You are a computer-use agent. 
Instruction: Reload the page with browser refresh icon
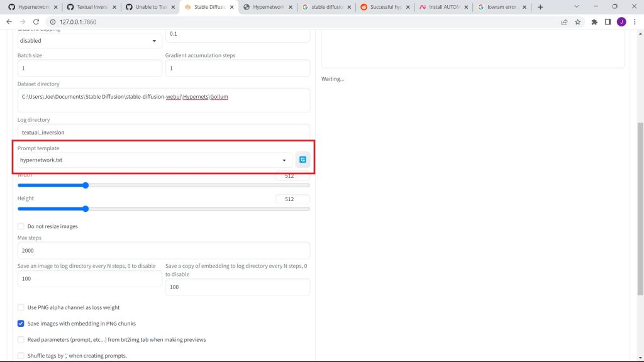(x=36, y=22)
